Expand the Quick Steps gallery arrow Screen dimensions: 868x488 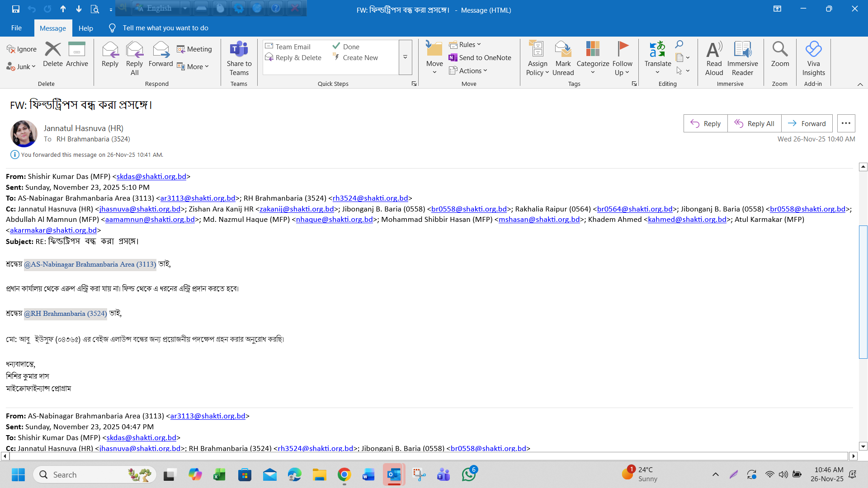[405, 57]
